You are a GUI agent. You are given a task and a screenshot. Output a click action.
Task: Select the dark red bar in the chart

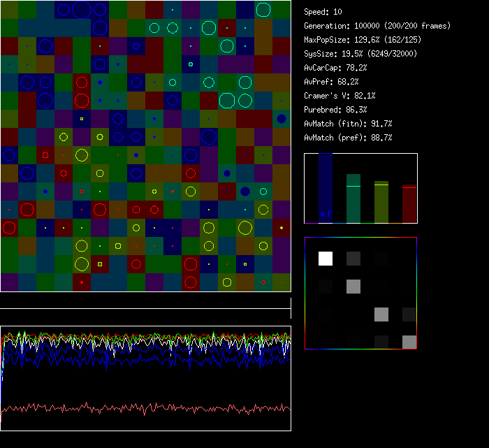click(x=409, y=204)
